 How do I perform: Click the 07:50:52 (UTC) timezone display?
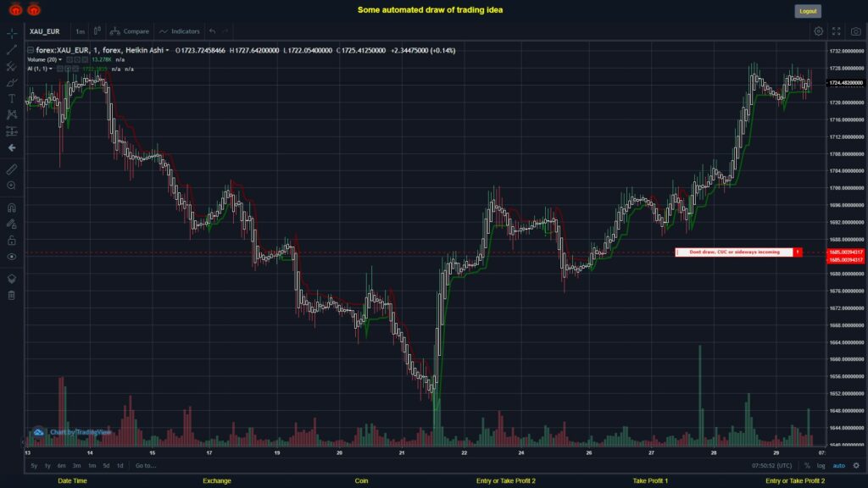click(x=771, y=466)
